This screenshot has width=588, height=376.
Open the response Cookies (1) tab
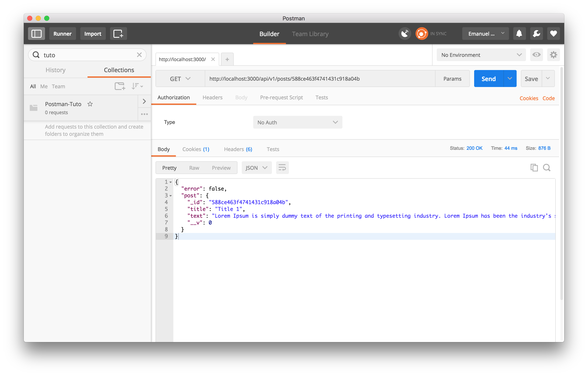[x=196, y=149]
